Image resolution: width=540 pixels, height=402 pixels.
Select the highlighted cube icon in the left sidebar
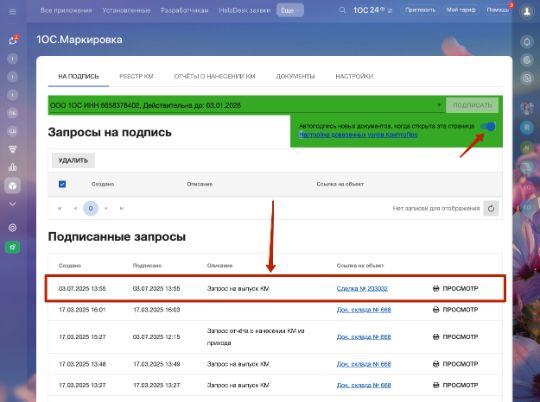pyautogui.click(x=12, y=186)
